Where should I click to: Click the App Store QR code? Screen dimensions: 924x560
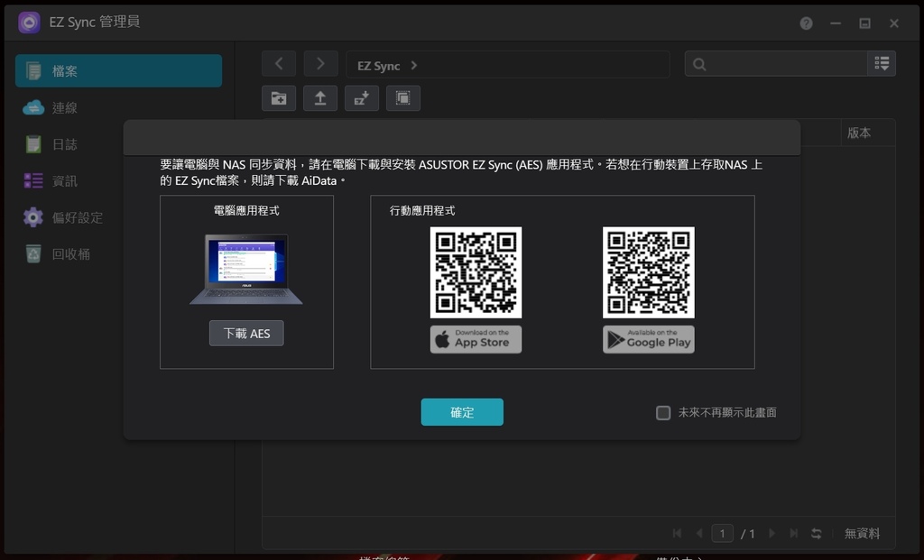pos(476,272)
